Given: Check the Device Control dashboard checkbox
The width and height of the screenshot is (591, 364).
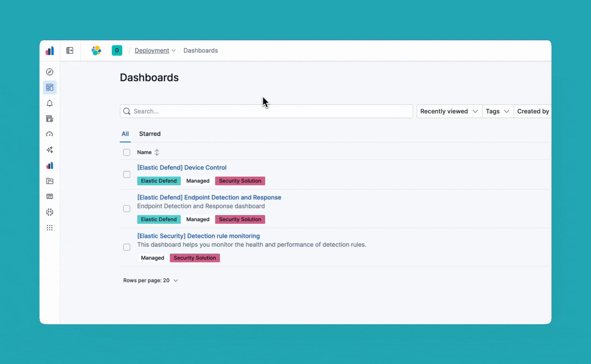Looking at the screenshot, I should [x=127, y=174].
